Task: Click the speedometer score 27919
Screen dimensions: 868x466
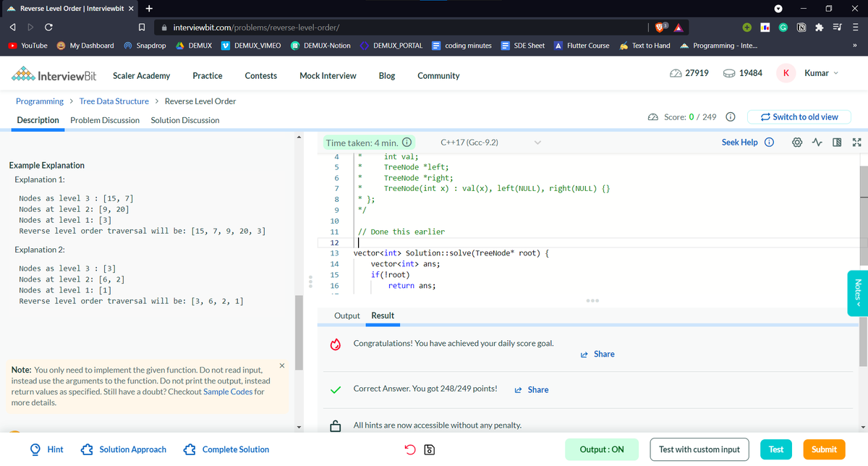Action: click(x=689, y=73)
